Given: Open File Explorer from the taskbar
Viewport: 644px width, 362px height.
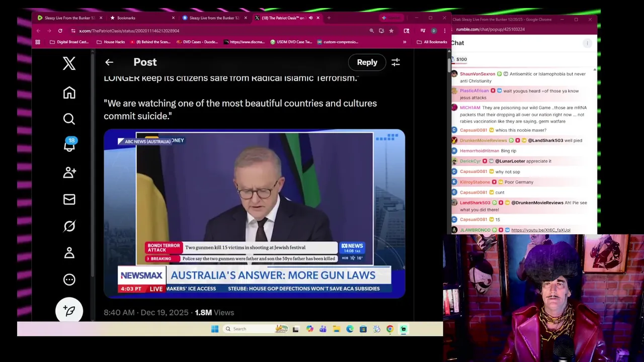Looking at the screenshot, I should [x=337, y=329].
